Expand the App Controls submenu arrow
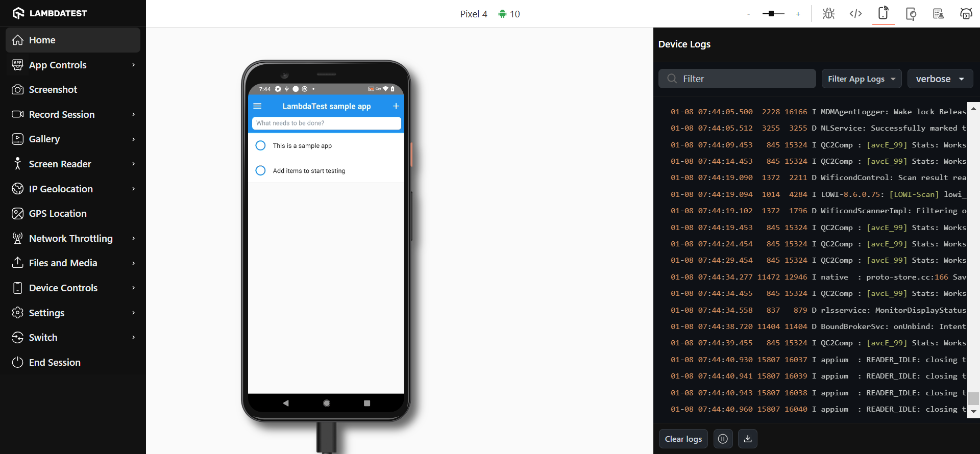 point(134,65)
